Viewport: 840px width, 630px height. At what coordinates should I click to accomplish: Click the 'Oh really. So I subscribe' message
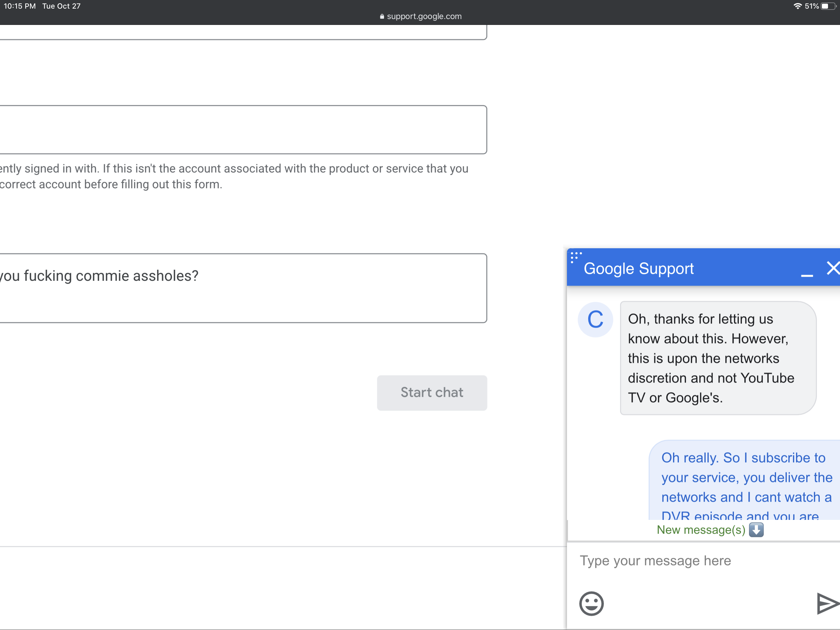coord(744,480)
